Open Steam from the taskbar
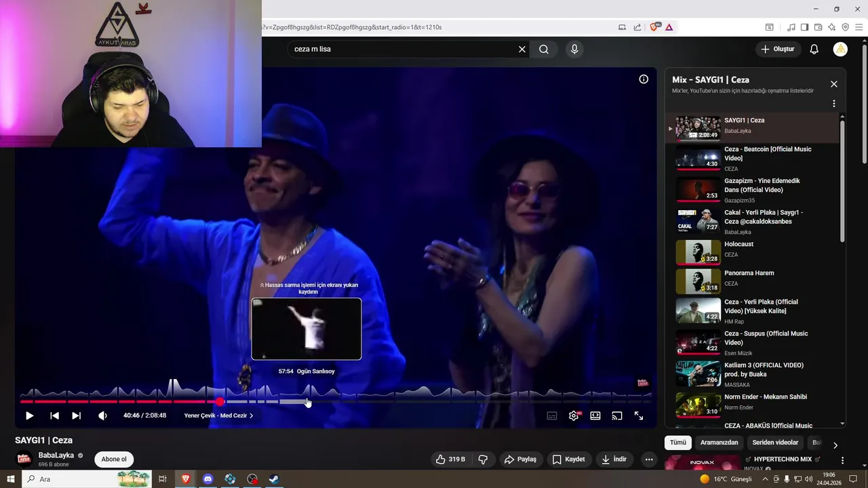The height and width of the screenshot is (488, 868). [x=273, y=479]
